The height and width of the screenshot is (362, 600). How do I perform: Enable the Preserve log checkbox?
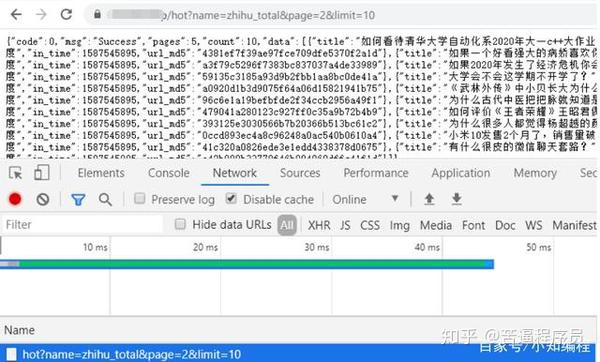tap(140, 198)
